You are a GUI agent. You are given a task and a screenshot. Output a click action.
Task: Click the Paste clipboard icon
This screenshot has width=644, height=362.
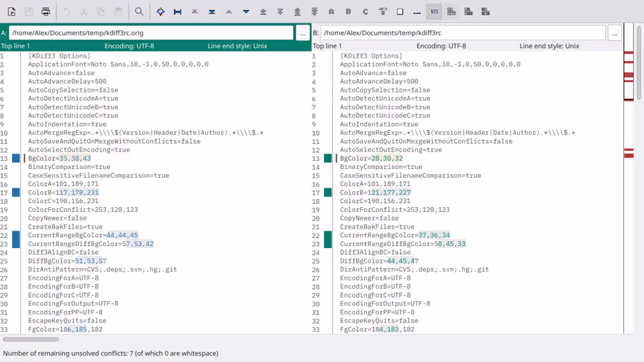tap(118, 12)
